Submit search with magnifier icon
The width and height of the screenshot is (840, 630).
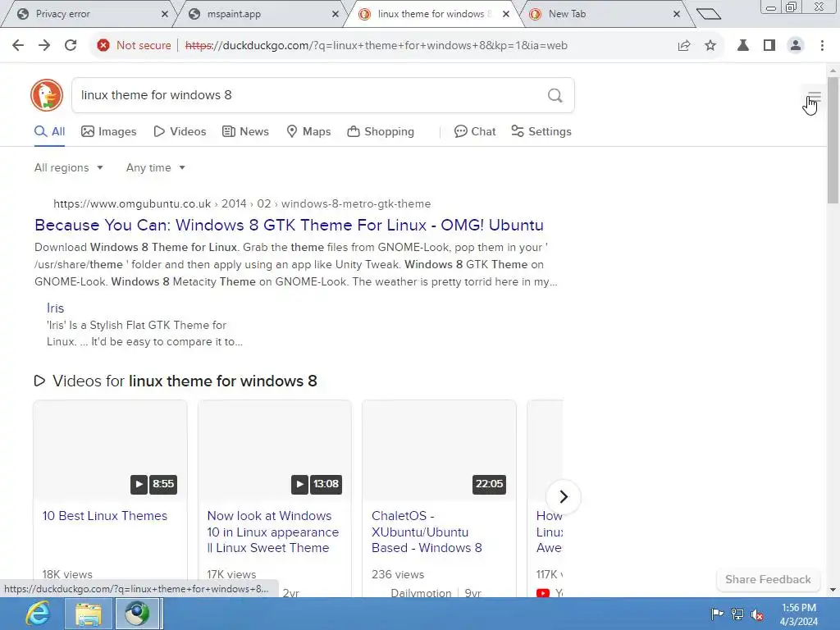coord(555,95)
